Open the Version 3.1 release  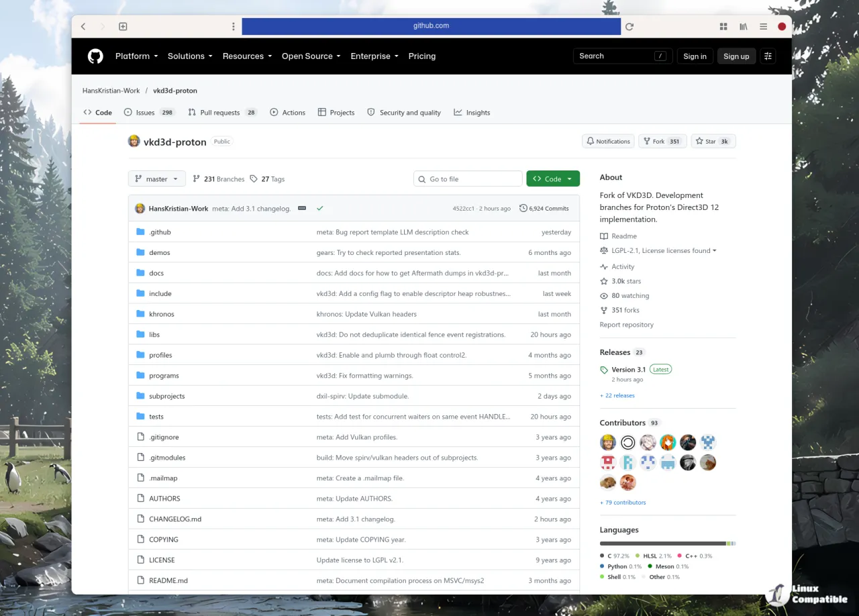tap(628, 370)
